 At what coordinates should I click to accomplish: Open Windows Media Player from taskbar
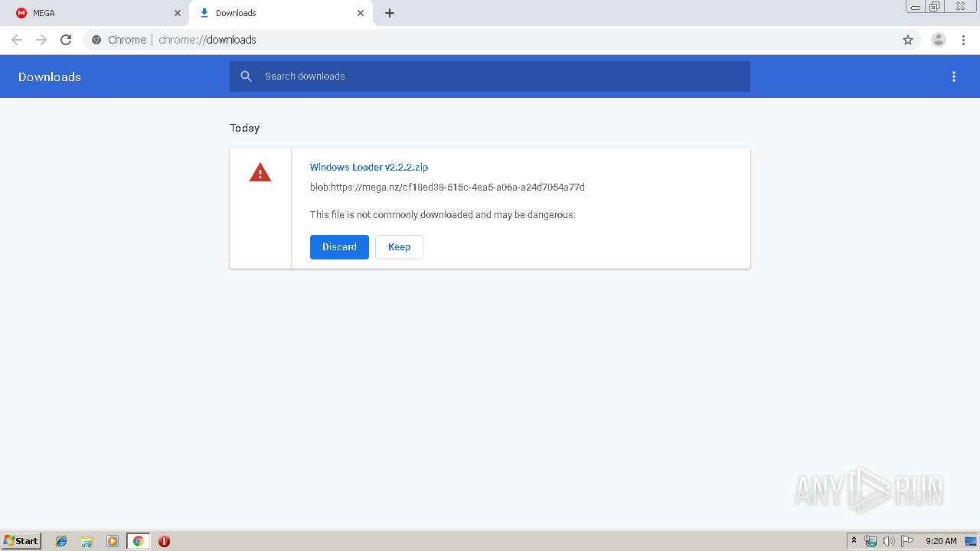point(113,541)
